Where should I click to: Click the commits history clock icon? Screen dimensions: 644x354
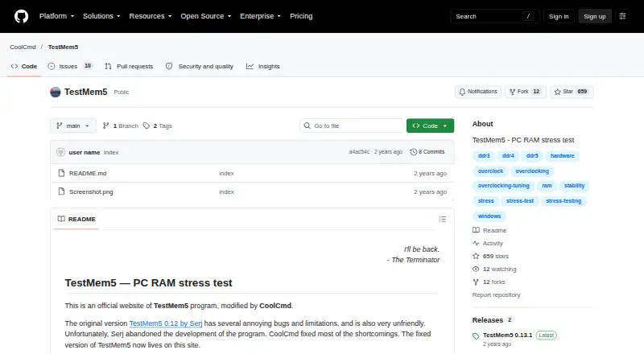point(413,152)
